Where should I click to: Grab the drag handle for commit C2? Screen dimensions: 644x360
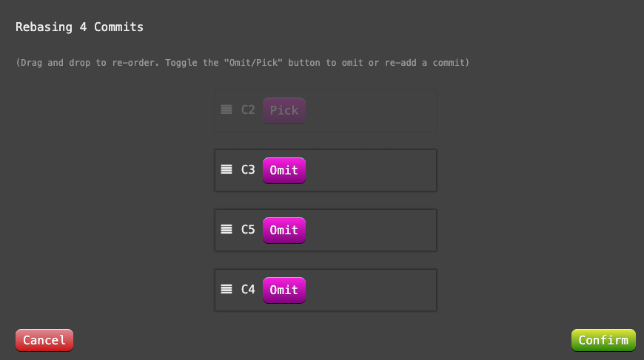pyautogui.click(x=227, y=109)
